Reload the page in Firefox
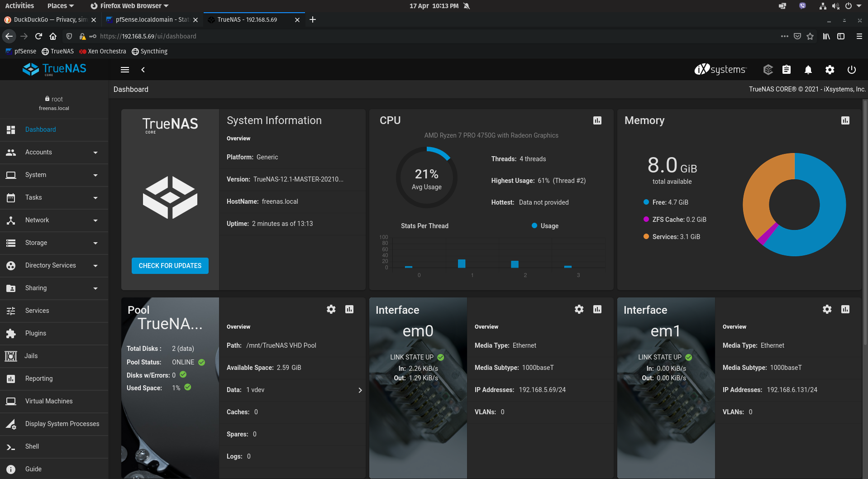Viewport: 868px width, 479px height. (x=38, y=36)
